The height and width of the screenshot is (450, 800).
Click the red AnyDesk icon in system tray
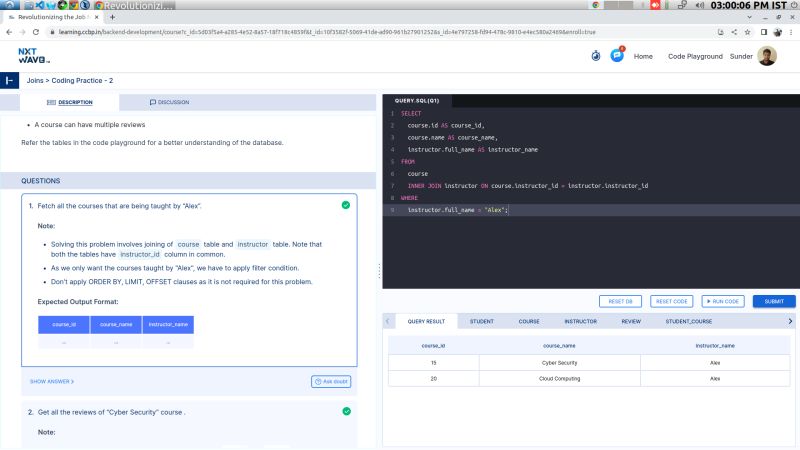[655, 5]
